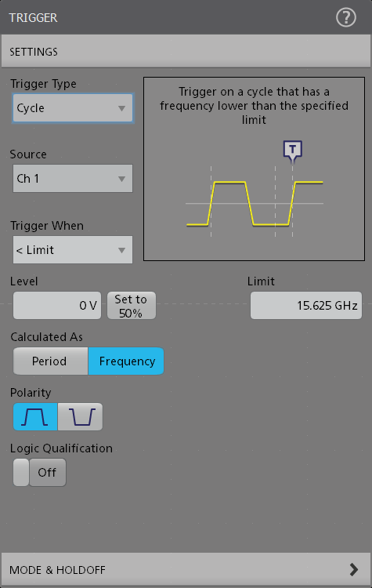The width and height of the screenshot is (372, 588).
Task: Click the Level 0 V field
Action: tap(57, 306)
